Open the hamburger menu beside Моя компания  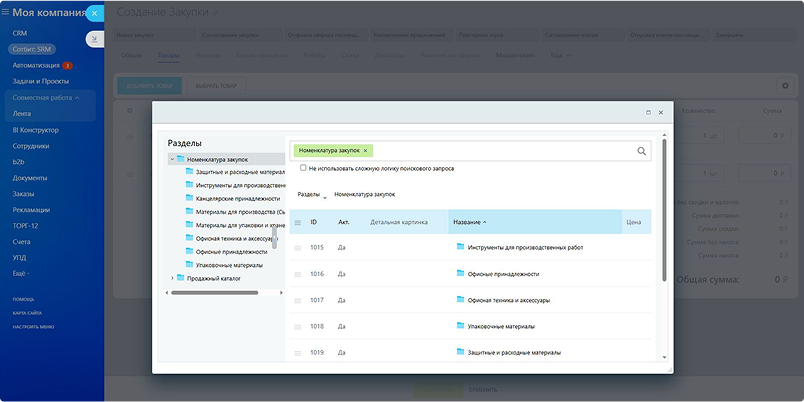click(5, 12)
